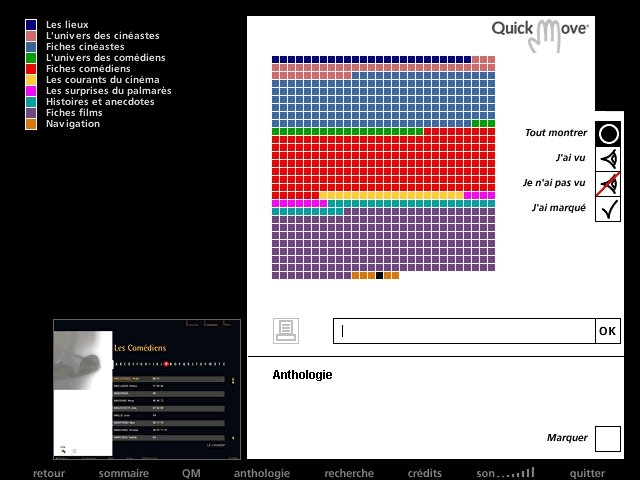Select the 'Tout montrer' circle icon
The height and width of the screenshot is (480, 640).
tap(608, 133)
